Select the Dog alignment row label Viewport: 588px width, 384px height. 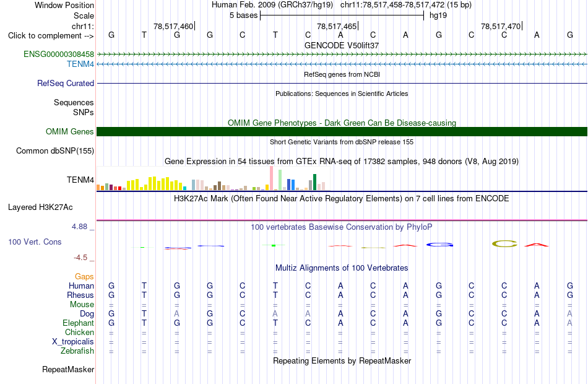[87, 314]
